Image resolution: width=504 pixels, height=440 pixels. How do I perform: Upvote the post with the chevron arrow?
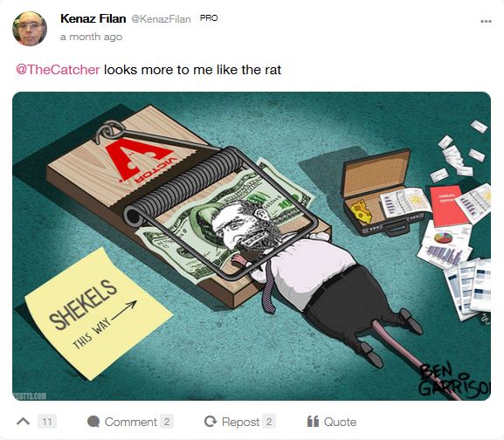tap(23, 421)
